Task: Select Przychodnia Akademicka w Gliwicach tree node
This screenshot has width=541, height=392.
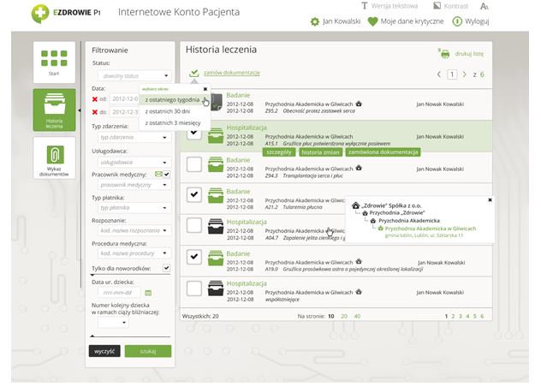Action: tap(431, 229)
